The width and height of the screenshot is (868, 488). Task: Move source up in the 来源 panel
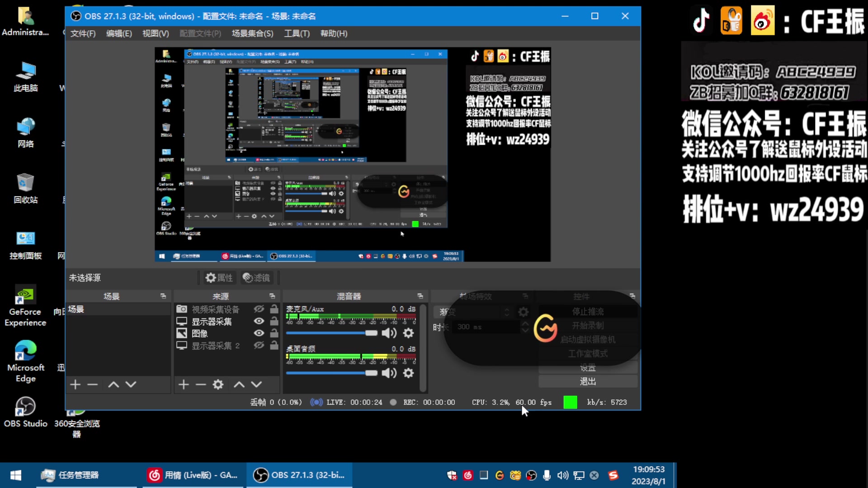pos(239,385)
